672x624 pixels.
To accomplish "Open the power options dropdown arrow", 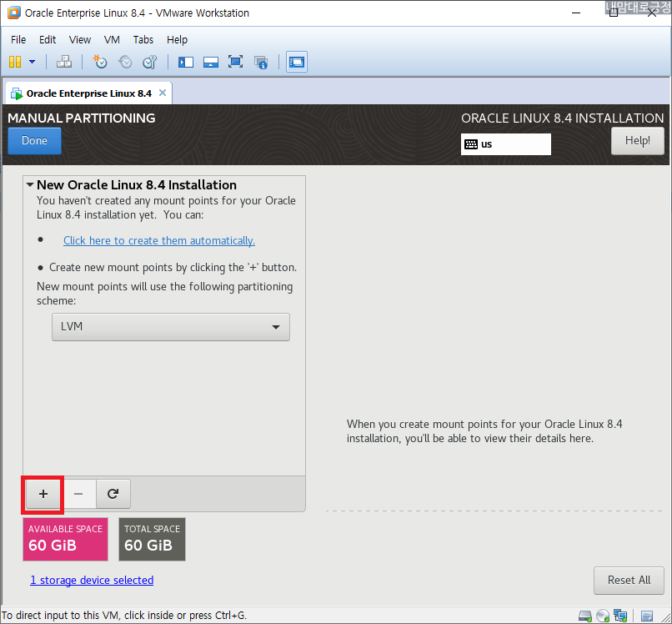I will pyautogui.click(x=33, y=62).
